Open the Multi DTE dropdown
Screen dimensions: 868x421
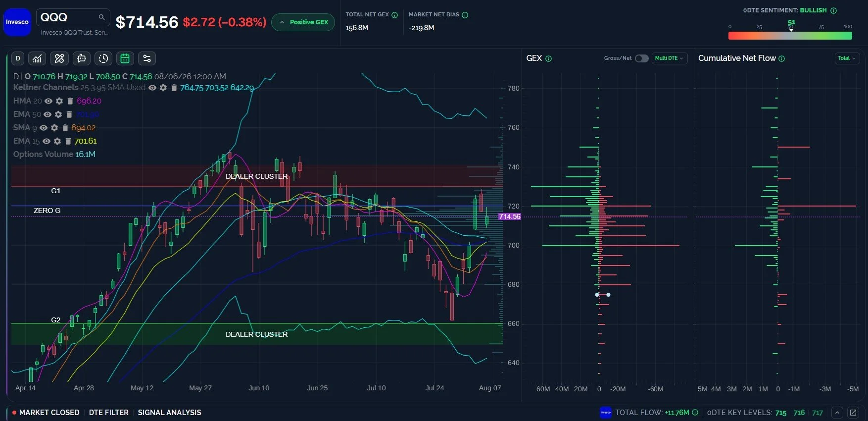670,58
